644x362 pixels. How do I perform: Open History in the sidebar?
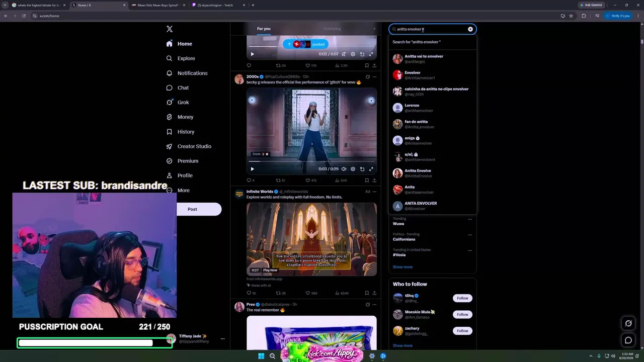180,132
